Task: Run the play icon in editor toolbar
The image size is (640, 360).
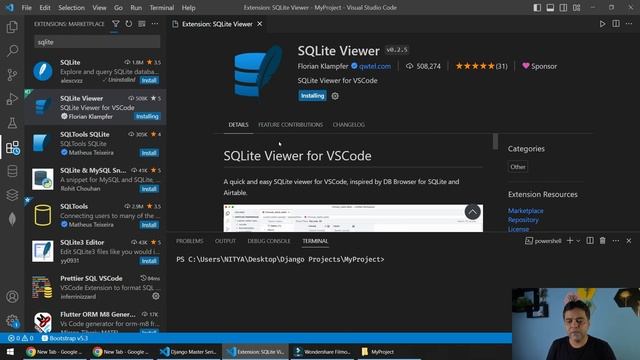Action: 602,24
